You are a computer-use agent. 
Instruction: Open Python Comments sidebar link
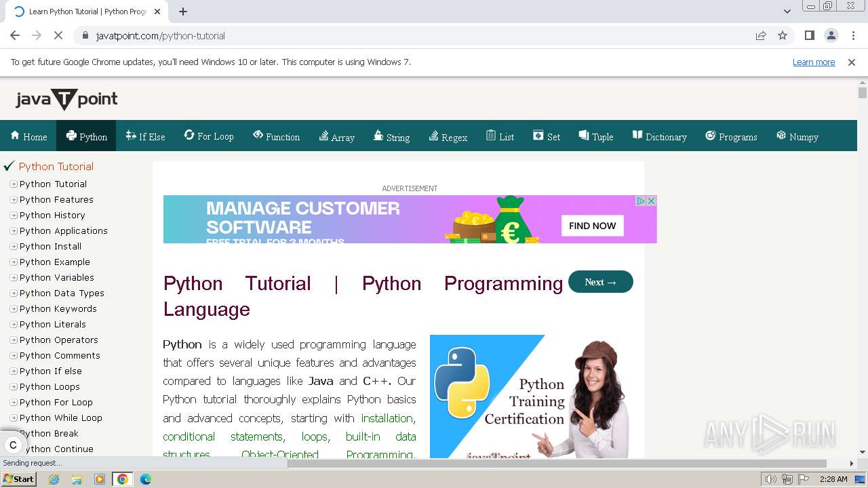click(x=60, y=355)
